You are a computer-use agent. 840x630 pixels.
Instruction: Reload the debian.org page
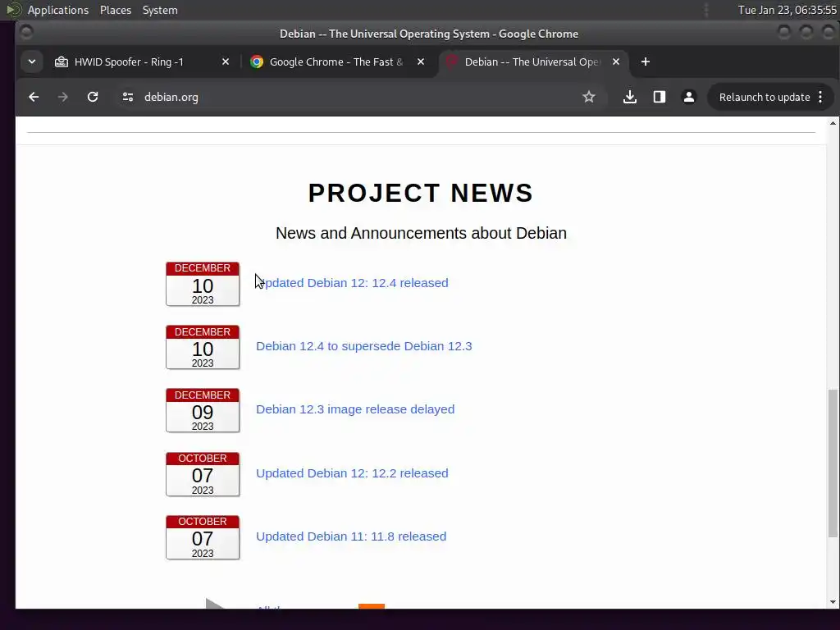coord(93,97)
